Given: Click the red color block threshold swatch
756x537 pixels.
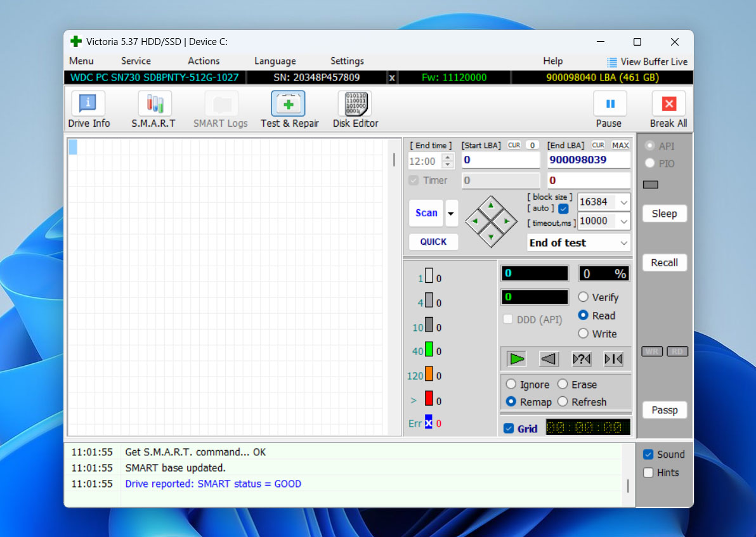Looking at the screenshot, I should pyautogui.click(x=429, y=398).
